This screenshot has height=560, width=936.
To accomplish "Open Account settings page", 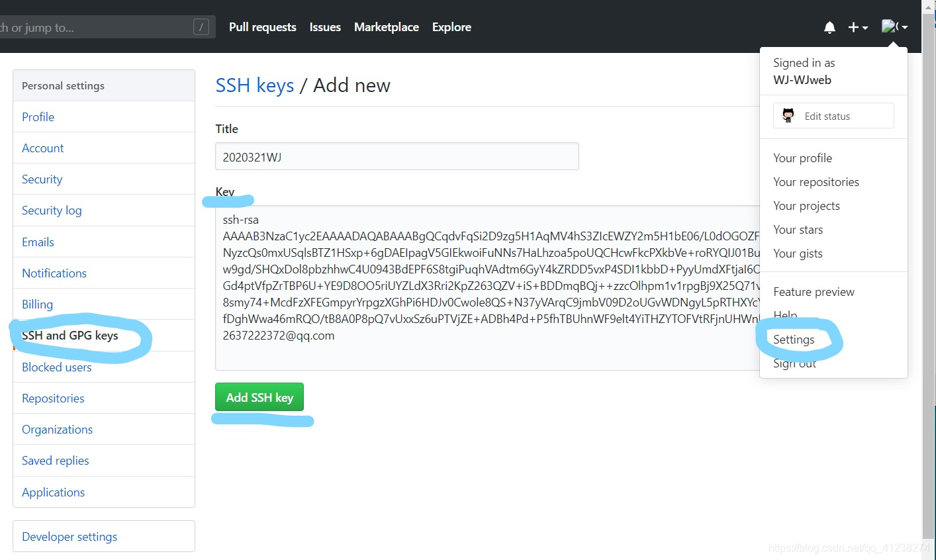I will point(104,148).
